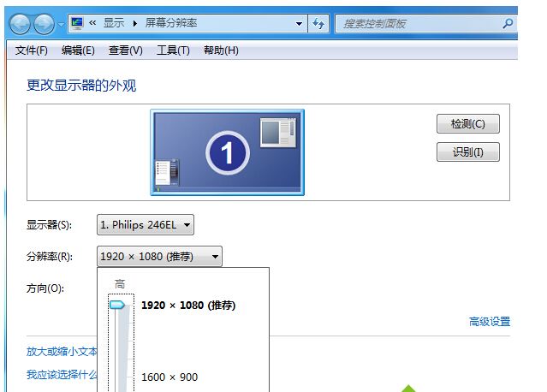Click the magnifier search icon
547x392 pixels.
pyautogui.click(x=508, y=24)
